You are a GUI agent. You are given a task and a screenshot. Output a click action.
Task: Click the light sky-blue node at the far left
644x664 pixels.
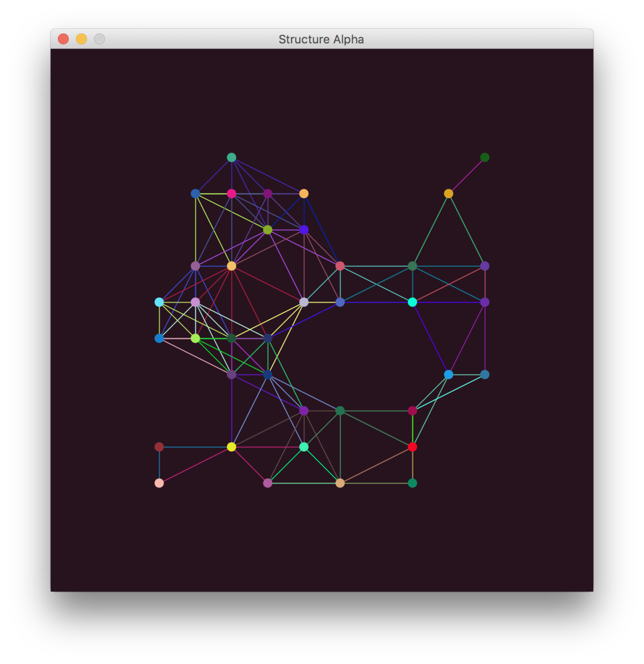click(159, 302)
